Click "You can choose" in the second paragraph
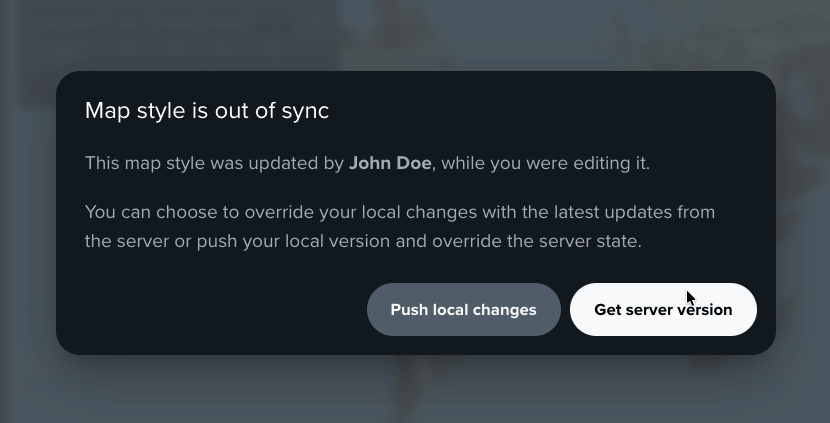830x423 pixels. pos(143,212)
